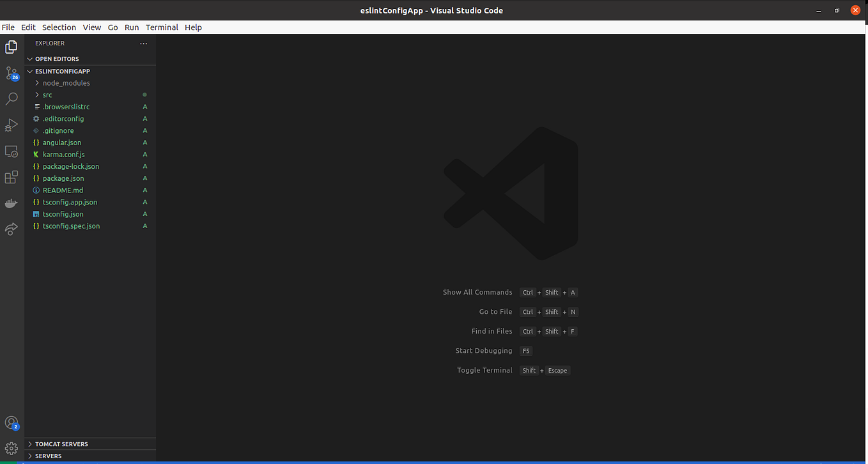Select the karma.conf.js file
Viewport: 868px width, 464px height.
coord(64,154)
